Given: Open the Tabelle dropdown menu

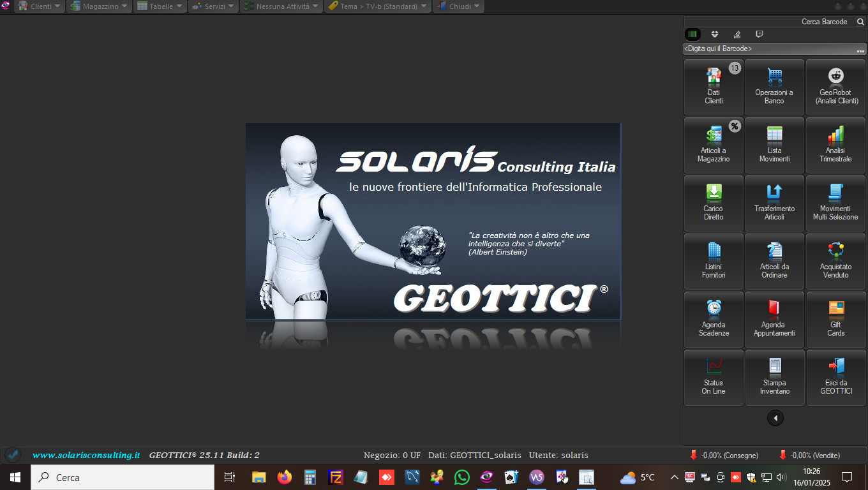Looking at the screenshot, I should click(160, 6).
